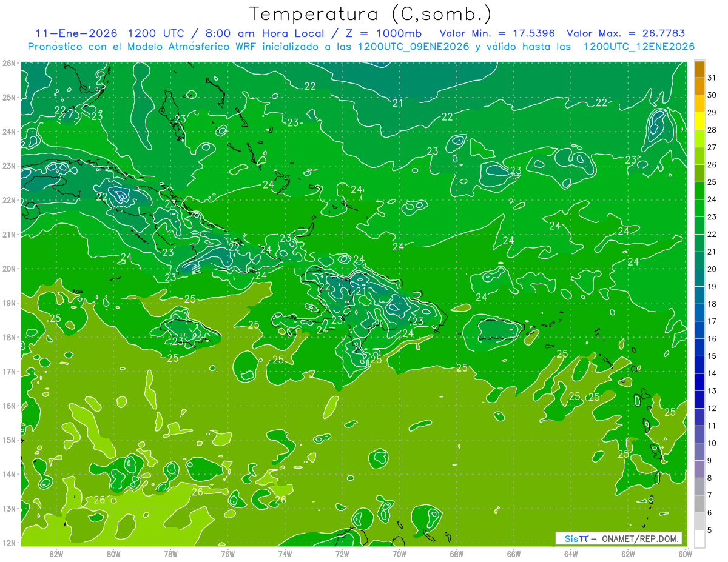Click the orange swatch between 30 and 31
728x562 pixels.
699,87
